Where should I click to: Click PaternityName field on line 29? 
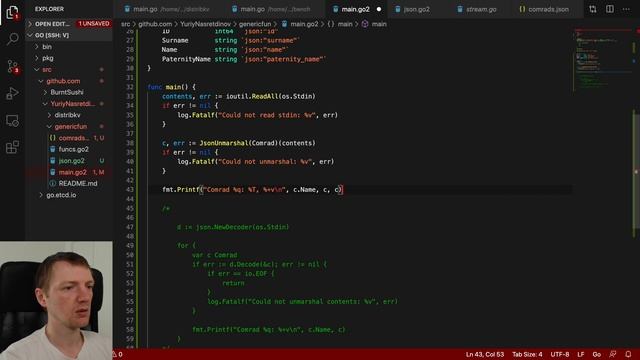[x=186, y=60]
